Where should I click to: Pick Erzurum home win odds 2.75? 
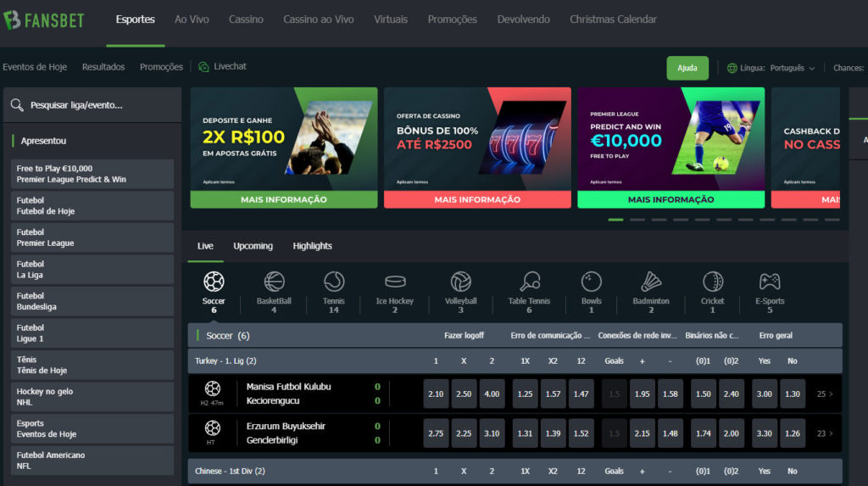coord(436,433)
